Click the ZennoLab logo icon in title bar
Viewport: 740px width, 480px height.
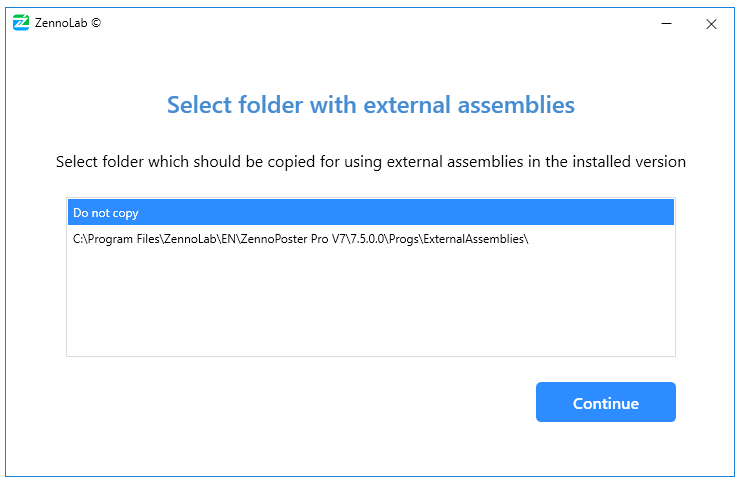(x=21, y=23)
